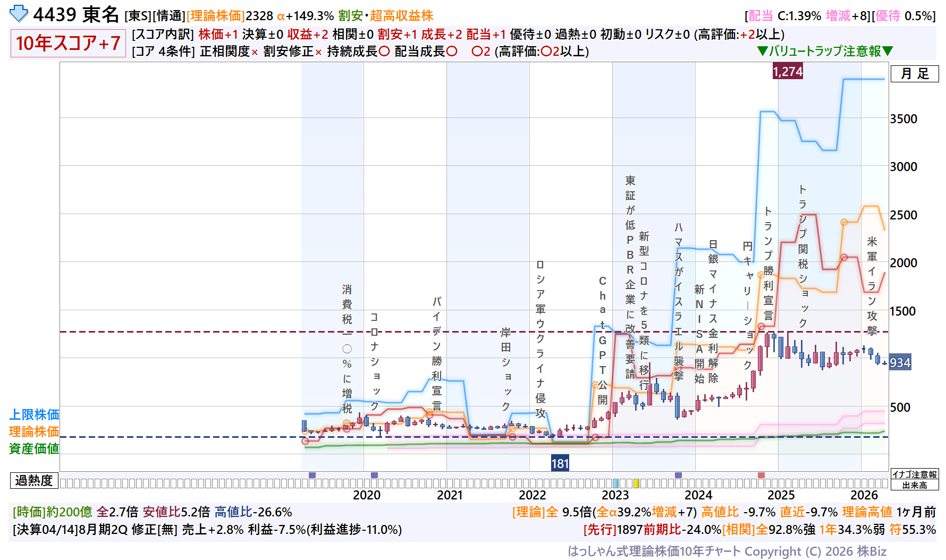Select the 出来高 volume tab
This screenshot has height=560, width=946.
[915, 485]
